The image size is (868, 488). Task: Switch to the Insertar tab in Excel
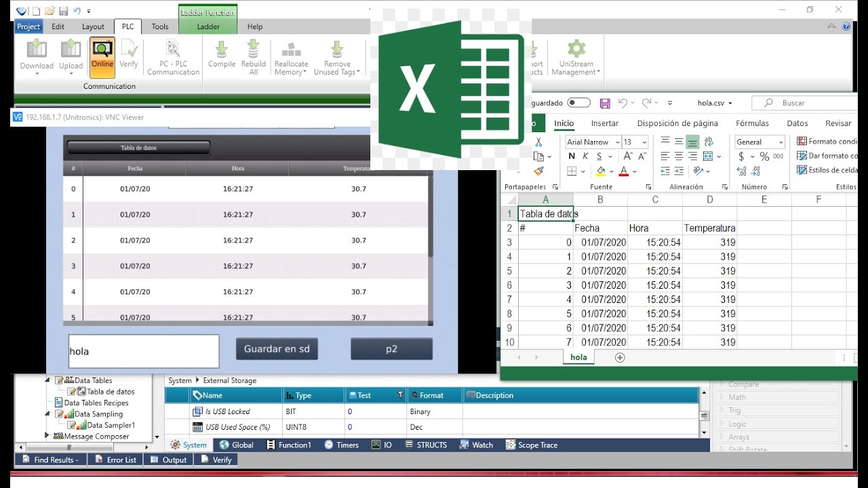tap(605, 123)
